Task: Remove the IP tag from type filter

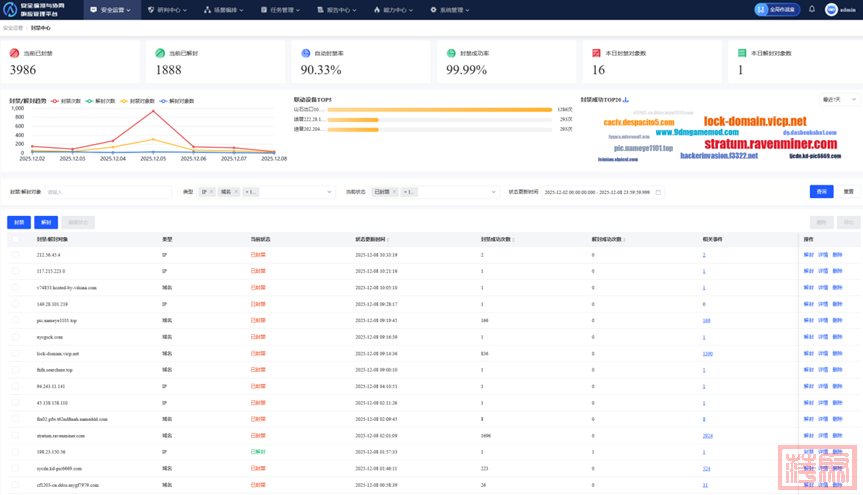Action: pyautogui.click(x=211, y=192)
